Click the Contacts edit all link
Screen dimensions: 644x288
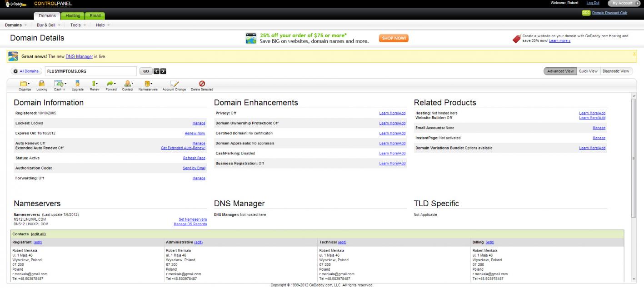pos(38,234)
